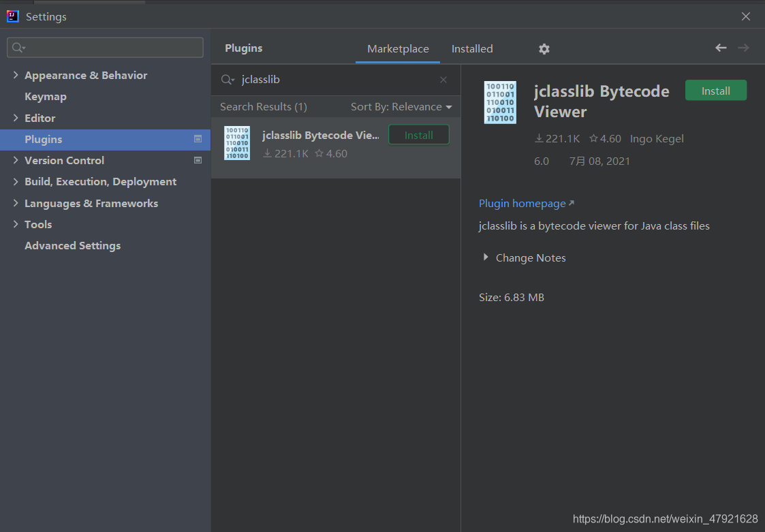Click vendor name Ingo Kegel
Image resolution: width=765 pixels, height=532 pixels.
pos(657,139)
